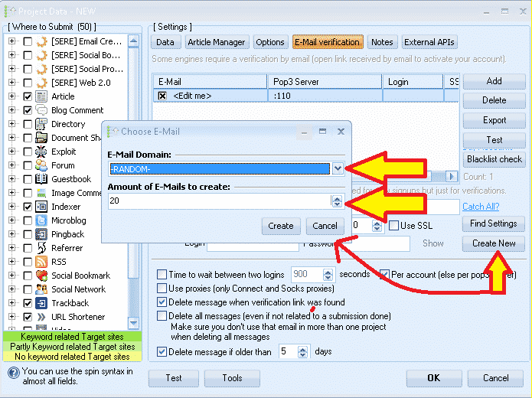The image size is (532, 398).
Task: Click the Forum people icon
Action: coord(41,165)
